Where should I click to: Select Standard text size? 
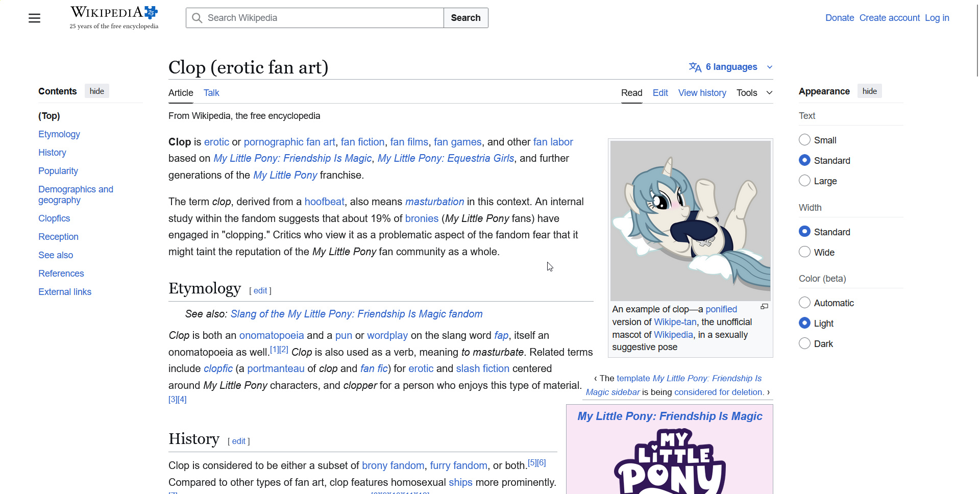pyautogui.click(x=804, y=160)
